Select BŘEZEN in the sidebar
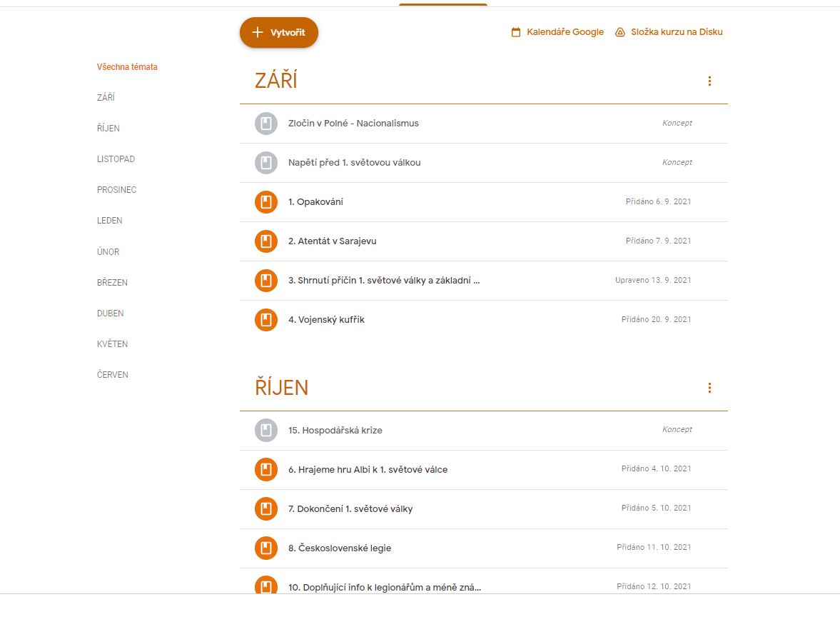Viewport: 840px width, 622px height. click(x=112, y=283)
